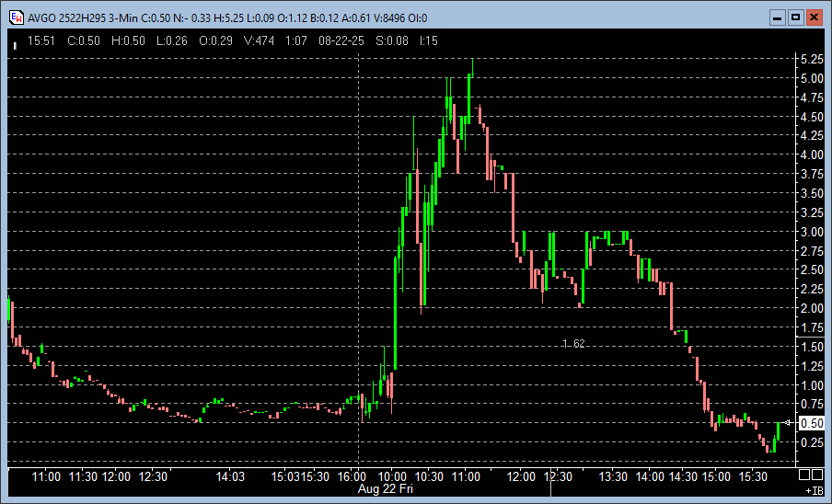This screenshot has width=832, height=504.
Task: Click the 'B:0.12' bid value in the title bar
Action: coord(325,18)
